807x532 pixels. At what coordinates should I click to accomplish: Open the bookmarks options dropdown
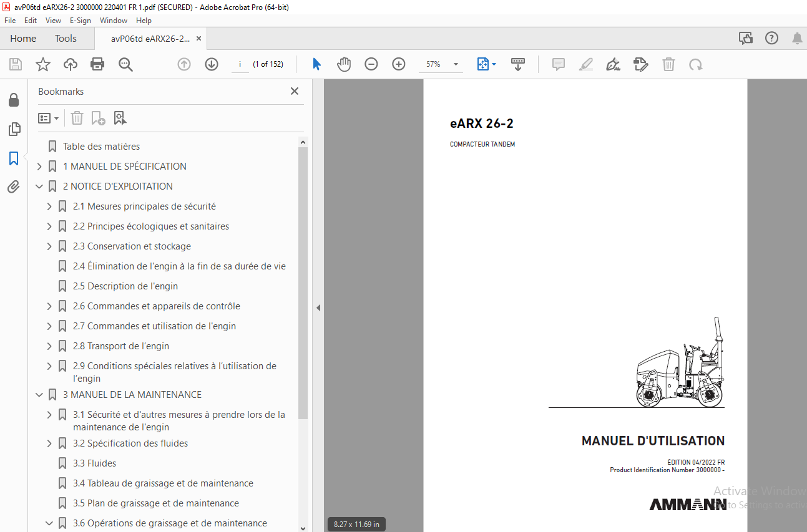coord(49,118)
